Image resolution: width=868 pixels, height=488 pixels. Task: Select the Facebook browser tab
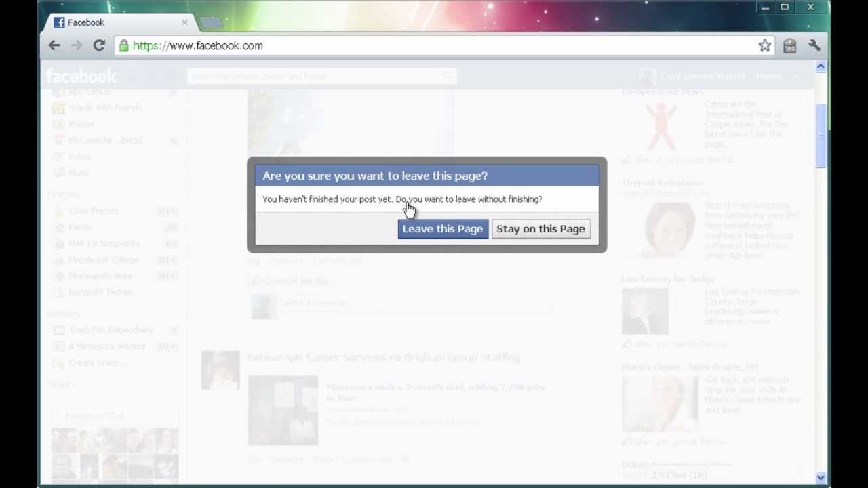click(x=119, y=22)
